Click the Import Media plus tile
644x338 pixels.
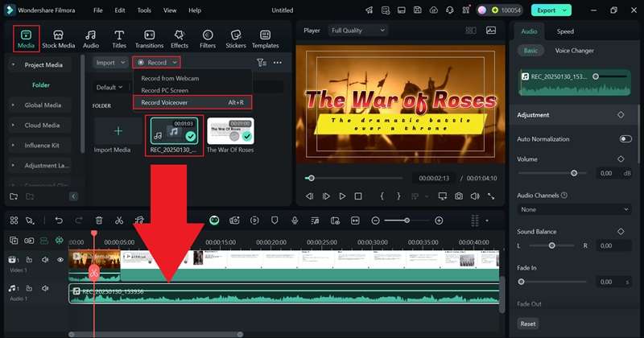tap(118, 131)
